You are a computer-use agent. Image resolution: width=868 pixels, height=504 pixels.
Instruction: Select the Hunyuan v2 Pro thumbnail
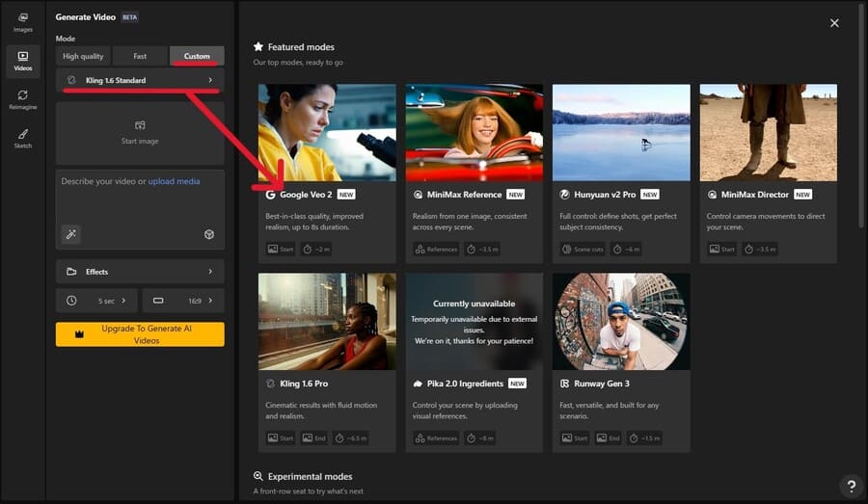[621, 132]
